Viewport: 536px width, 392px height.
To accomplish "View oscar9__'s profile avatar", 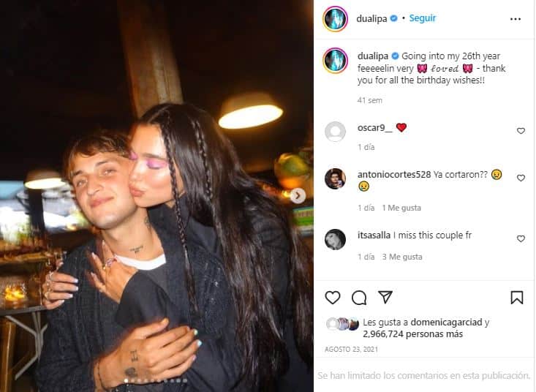I will [335, 132].
